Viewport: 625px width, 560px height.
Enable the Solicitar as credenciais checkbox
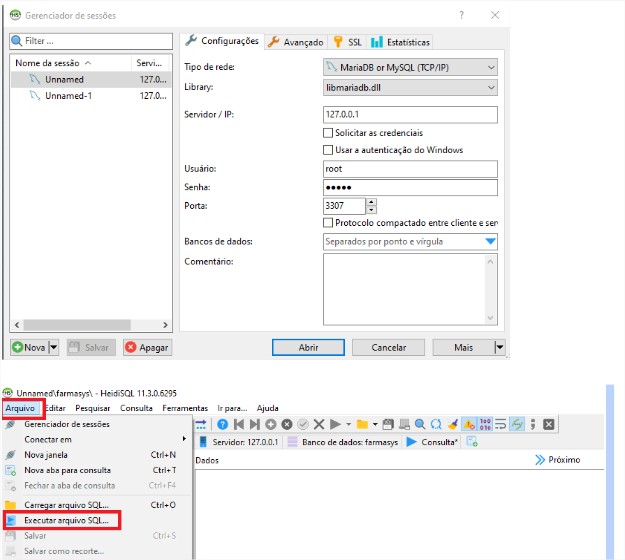click(x=328, y=133)
